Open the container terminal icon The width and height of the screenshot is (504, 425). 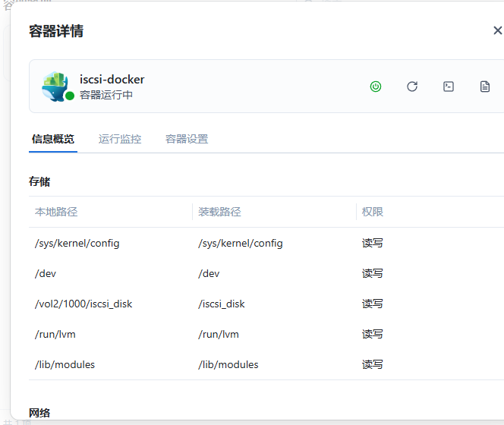[449, 87]
